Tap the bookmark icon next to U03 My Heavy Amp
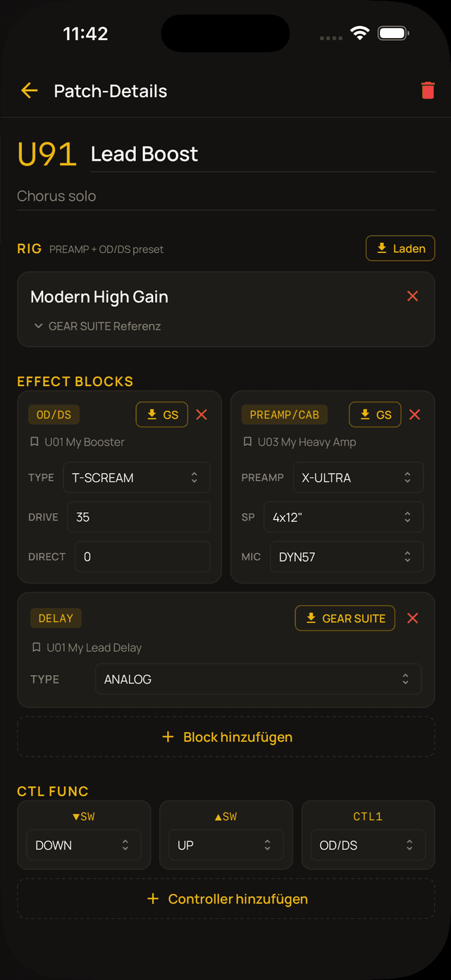 [x=250, y=442]
